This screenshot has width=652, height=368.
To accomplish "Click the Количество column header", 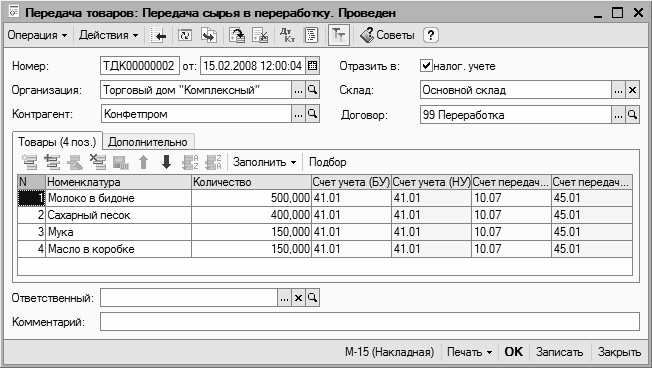I will tap(252, 182).
